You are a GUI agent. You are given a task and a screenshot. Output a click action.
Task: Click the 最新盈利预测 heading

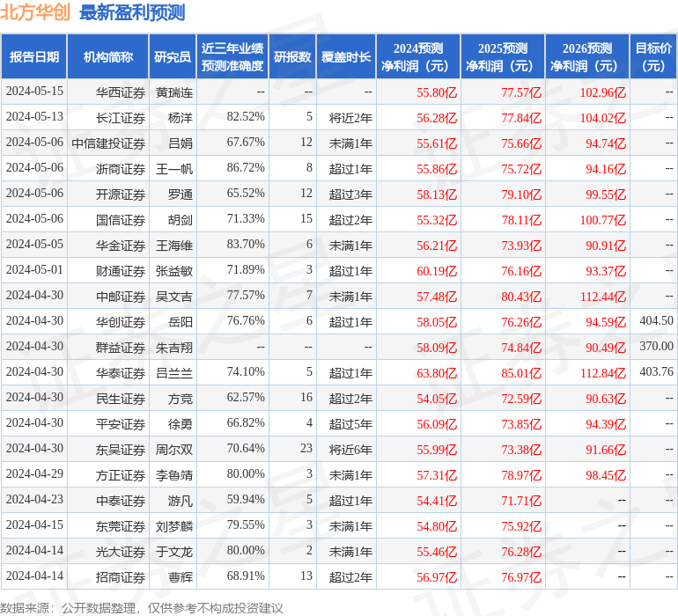click(132, 12)
